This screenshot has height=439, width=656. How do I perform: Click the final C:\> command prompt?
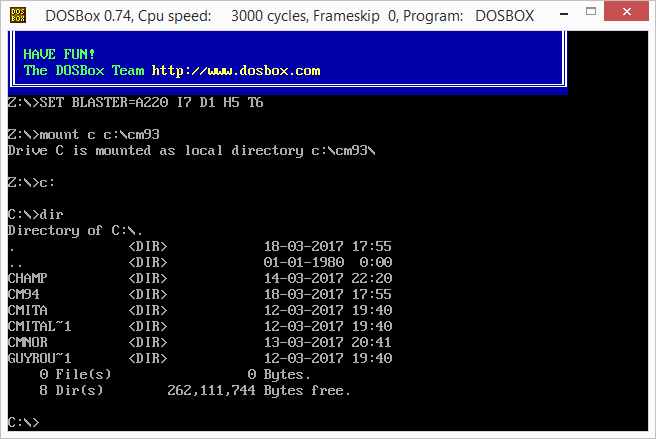pyautogui.click(x=24, y=422)
